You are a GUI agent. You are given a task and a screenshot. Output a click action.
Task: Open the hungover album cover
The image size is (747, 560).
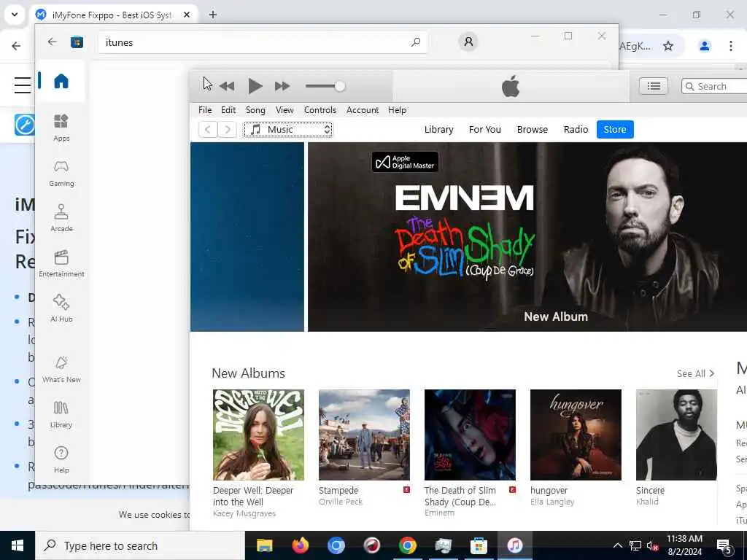(x=576, y=435)
